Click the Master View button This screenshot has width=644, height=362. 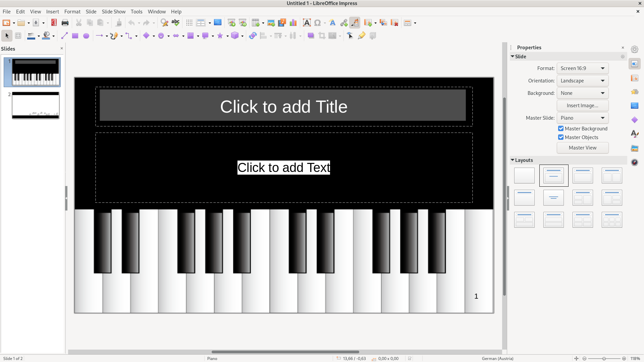(x=582, y=148)
